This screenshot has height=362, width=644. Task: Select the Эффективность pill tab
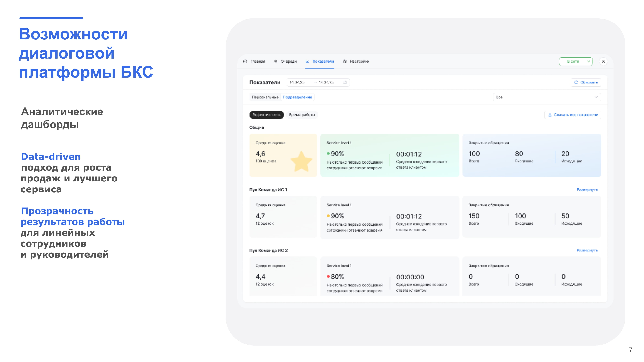point(267,115)
